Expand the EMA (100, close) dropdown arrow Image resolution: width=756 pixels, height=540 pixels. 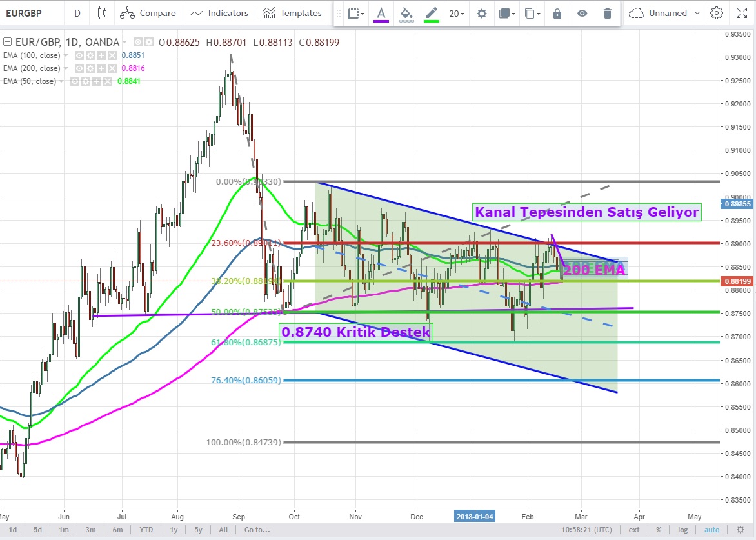pos(66,55)
